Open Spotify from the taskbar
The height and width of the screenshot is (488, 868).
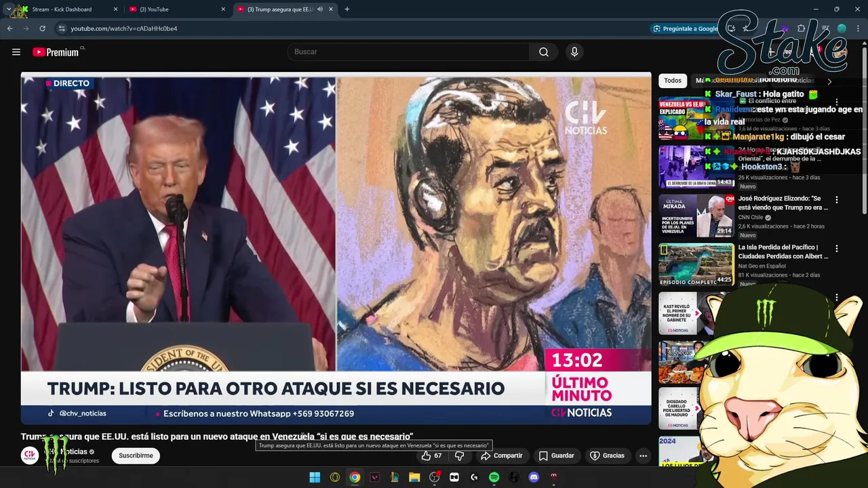click(x=494, y=477)
